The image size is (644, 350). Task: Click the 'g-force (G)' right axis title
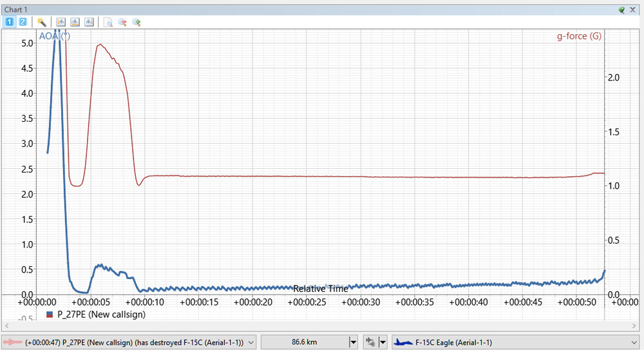579,36
